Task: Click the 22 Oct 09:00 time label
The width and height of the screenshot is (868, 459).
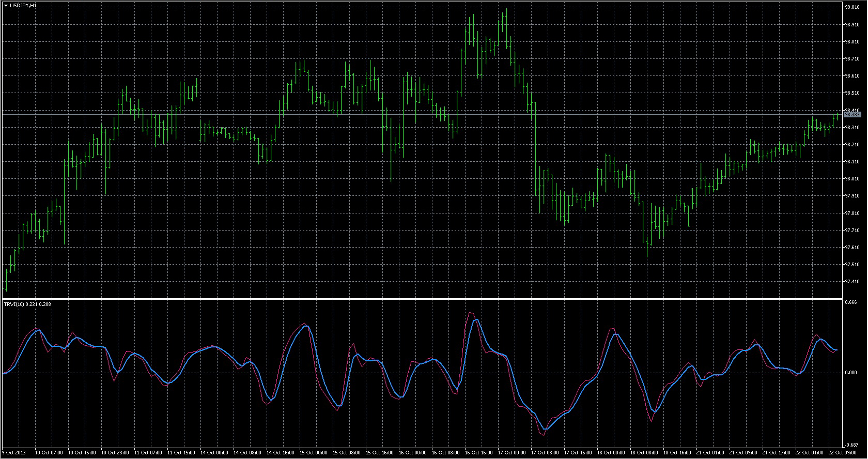Action: 843,453
